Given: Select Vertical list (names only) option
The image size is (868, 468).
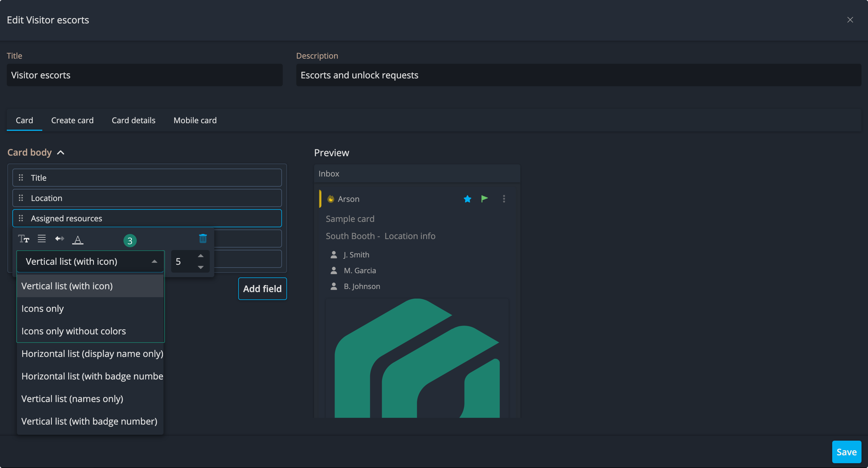Looking at the screenshot, I should point(72,399).
